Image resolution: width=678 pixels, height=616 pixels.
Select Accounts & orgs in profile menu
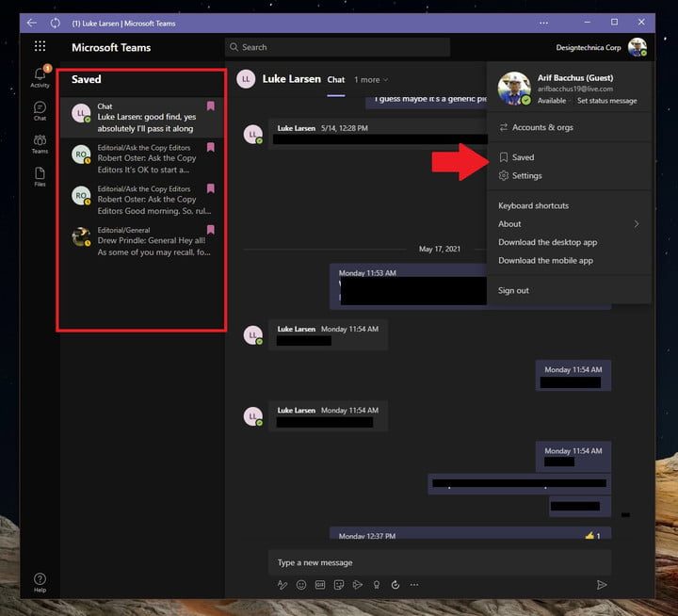click(569, 127)
